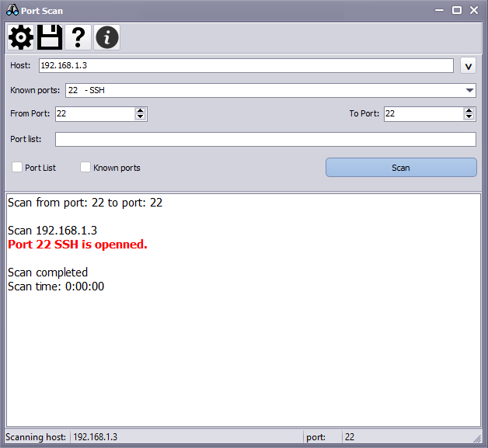Open settings with the gear icon
488x448 pixels.
[20, 37]
